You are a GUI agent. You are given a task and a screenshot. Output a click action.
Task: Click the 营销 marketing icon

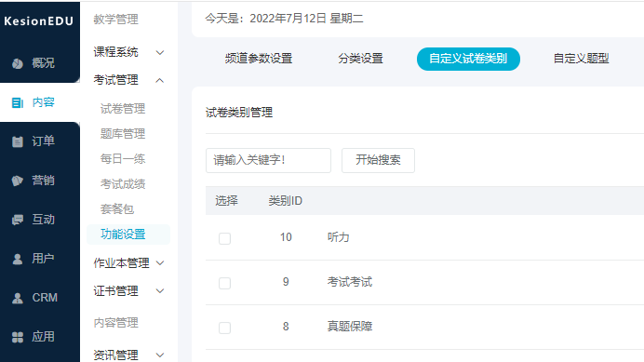click(x=18, y=181)
